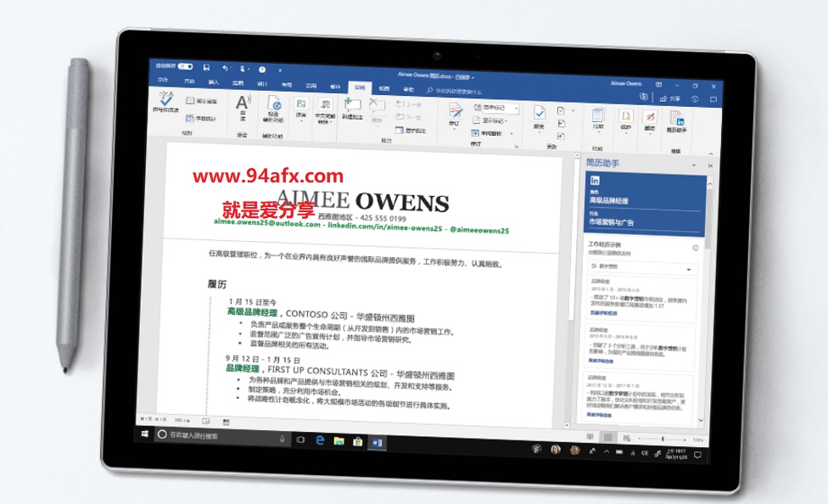Switch to the 审阅 (Review) ribbon tab
The image size is (828, 504).
[360, 87]
